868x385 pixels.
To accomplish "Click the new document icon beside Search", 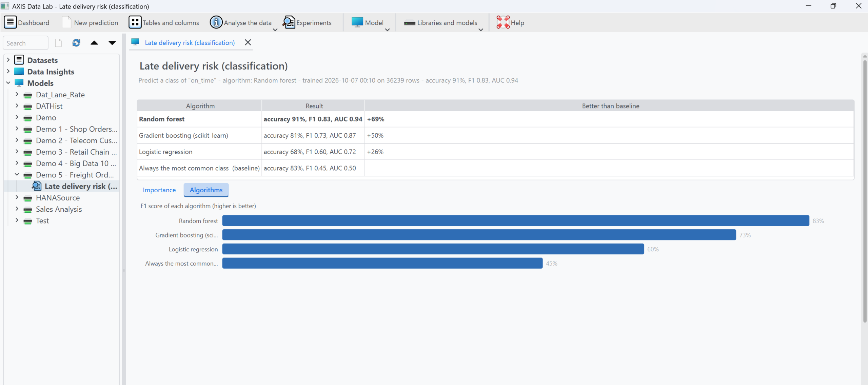I will 58,43.
